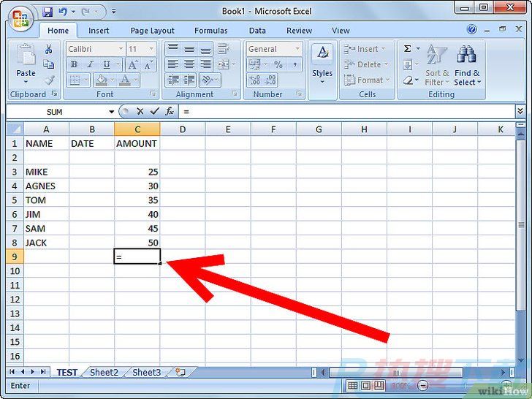The width and height of the screenshot is (532, 399).
Task: Align text right
Action: click(x=205, y=64)
